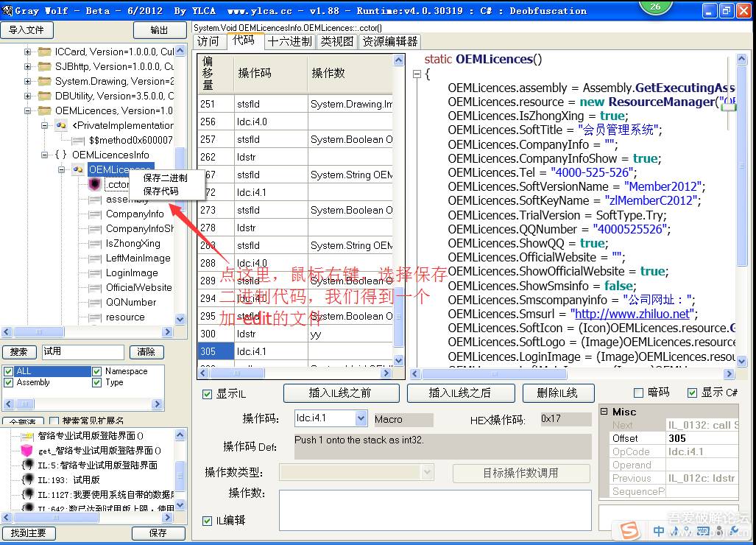Screen dimensions: 756x545
Task: Click the 试用 search text field
Action: tap(82, 352)
